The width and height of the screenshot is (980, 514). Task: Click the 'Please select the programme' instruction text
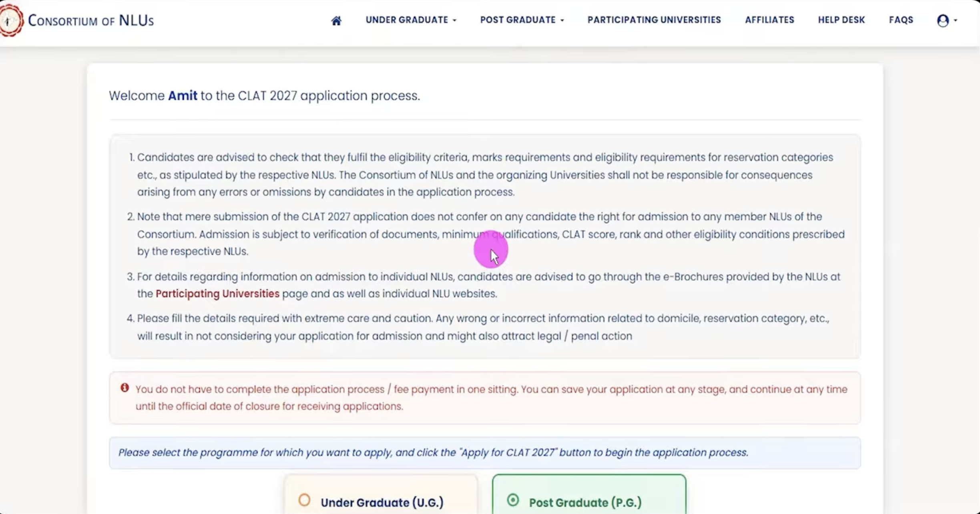[433, 452]
